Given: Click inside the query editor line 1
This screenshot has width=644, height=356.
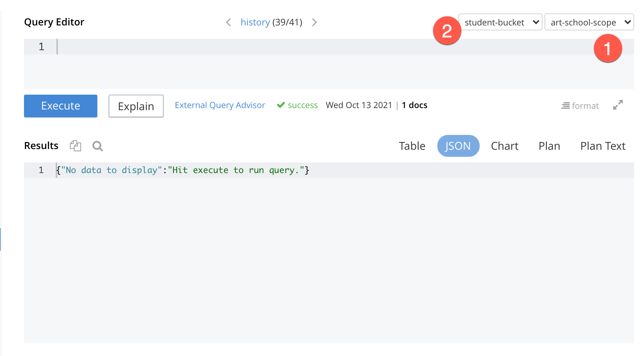Looking at the screenshot, I should (141, 46).
